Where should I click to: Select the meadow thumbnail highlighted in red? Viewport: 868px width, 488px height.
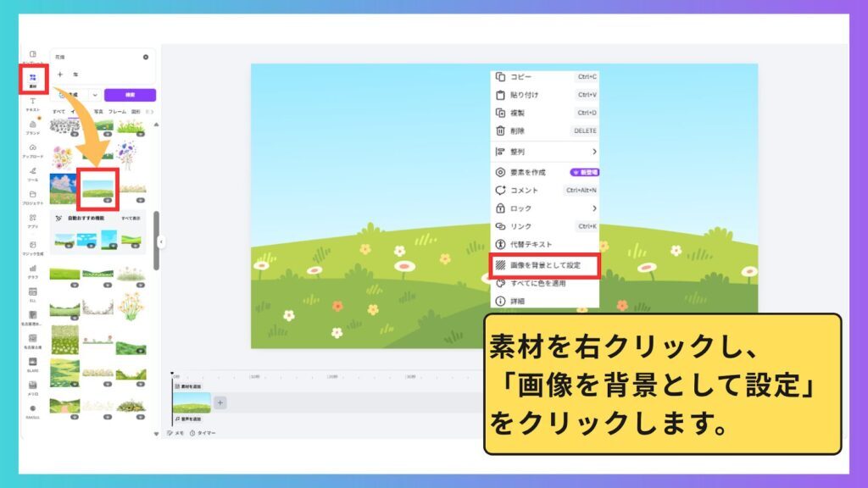(98, 190)
